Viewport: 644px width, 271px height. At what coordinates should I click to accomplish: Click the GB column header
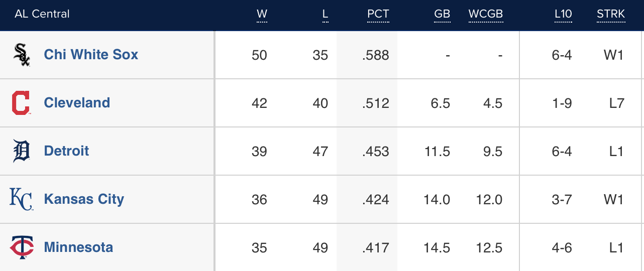click(x=442, y=14)
